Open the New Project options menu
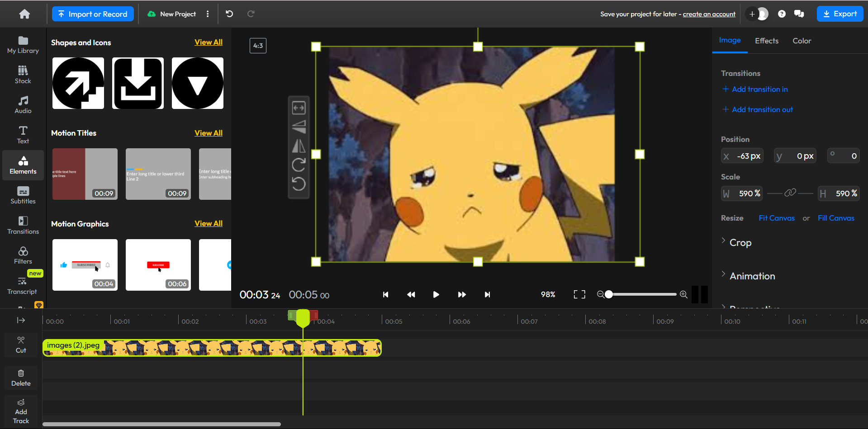The height and width of the screenshot is (429, 868). (208, 14)
